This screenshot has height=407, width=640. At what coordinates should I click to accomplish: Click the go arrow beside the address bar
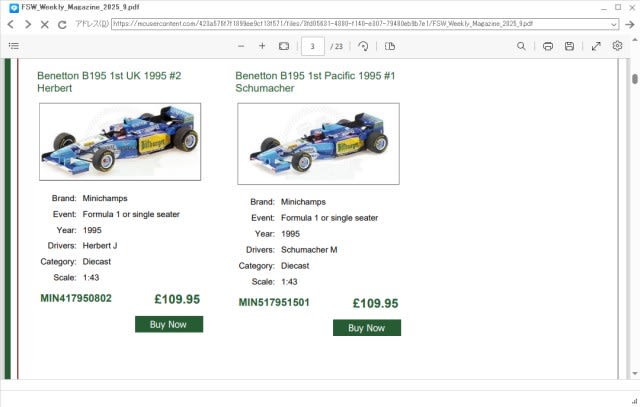(629, 24)
